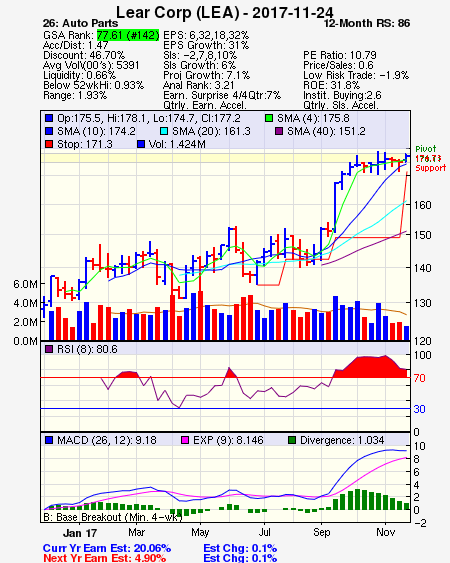The image size is (450, 563).
Task: Click the 'Below 52wkHi: 0.93%' line
Action: point(93,85)
